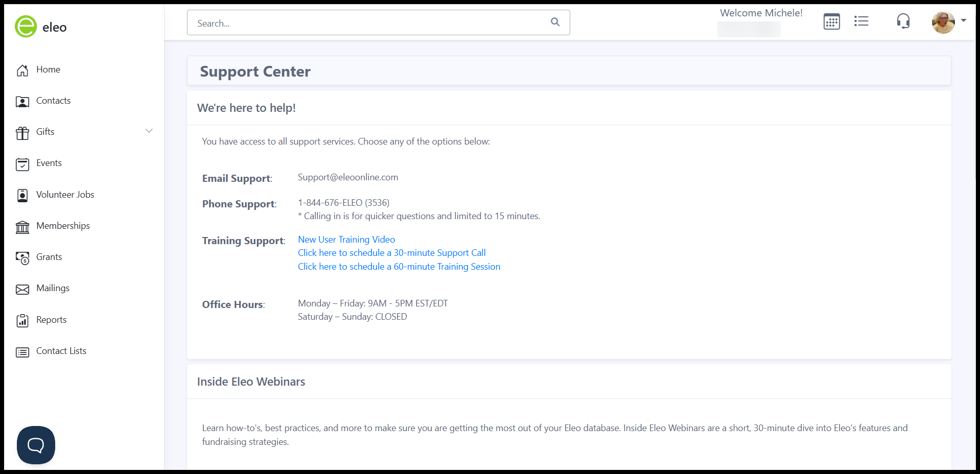Click the phone number 1-844-676-ELEO

343,203
